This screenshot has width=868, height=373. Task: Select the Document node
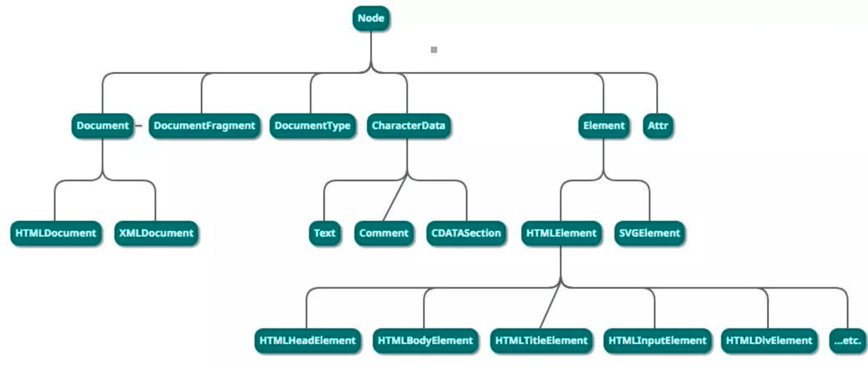(102, 126)
